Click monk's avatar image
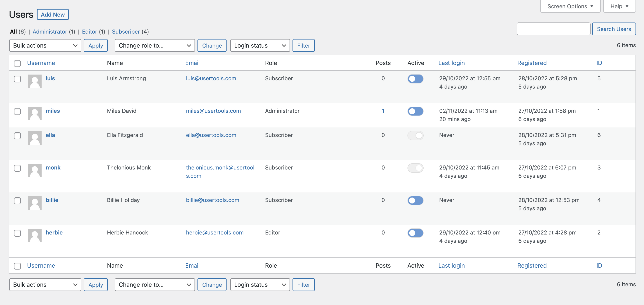Image resolution: width=644 pixels, height=305 pixels. tap(35, 170)
